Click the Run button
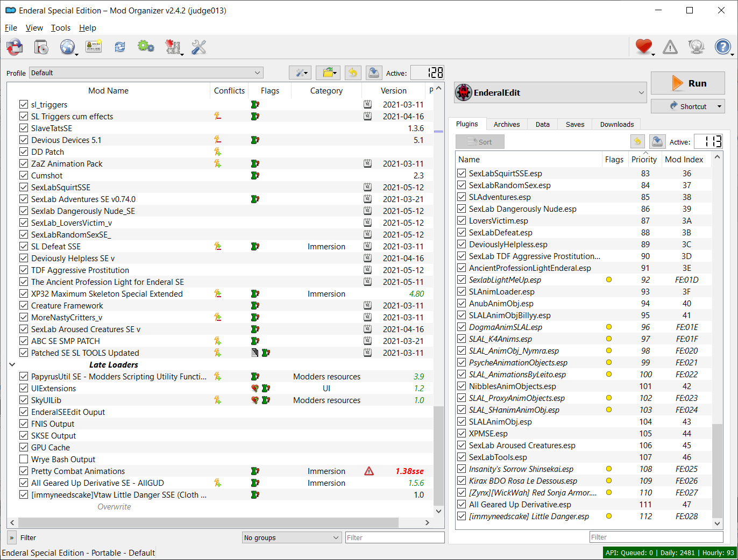The width and height of the screenshot is (738, 560). click(x=688, y=83)
